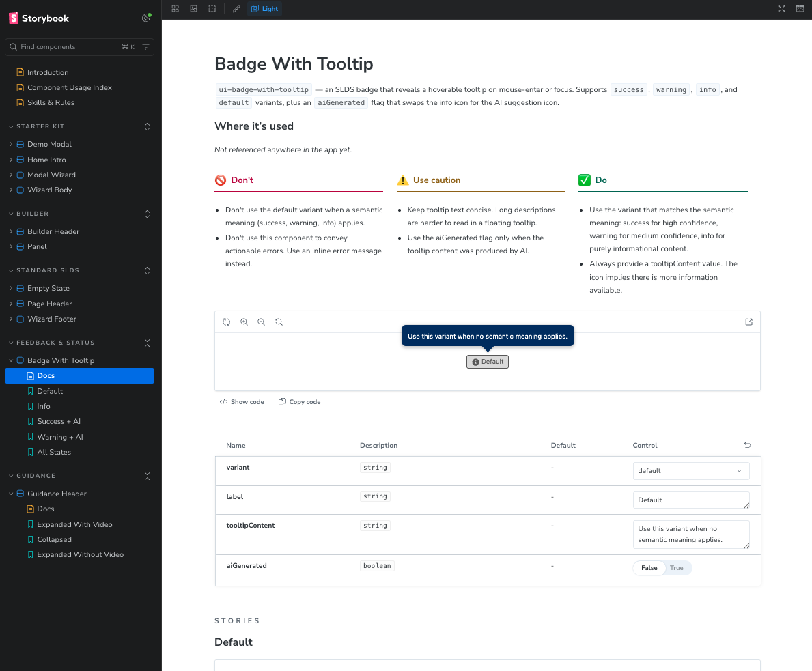Click the sidebar filter icon
This screenshot has width=812, height=671.
click(x=146, y=46)
